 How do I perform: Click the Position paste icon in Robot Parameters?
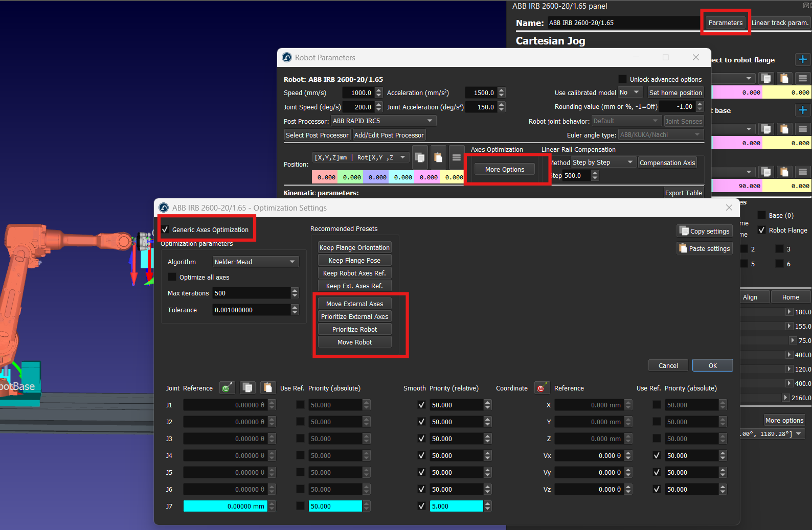tap(438, 157)
